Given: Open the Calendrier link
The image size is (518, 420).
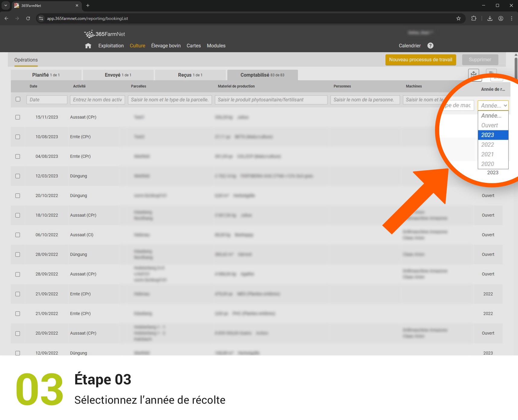Looking at the screenshot, I should [409, 46].
